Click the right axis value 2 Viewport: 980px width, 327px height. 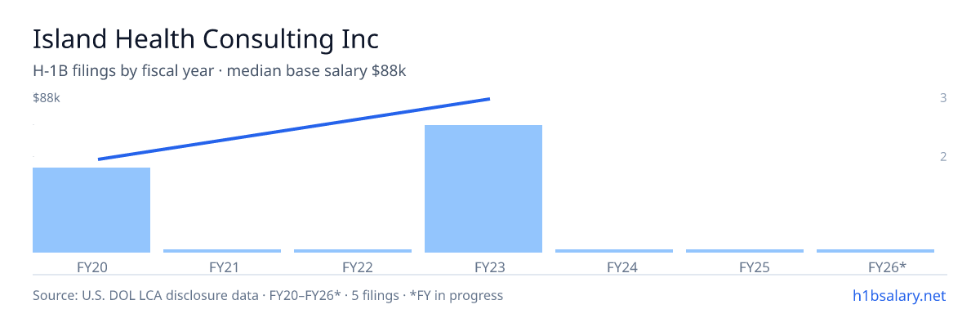(x=943, y=156)
